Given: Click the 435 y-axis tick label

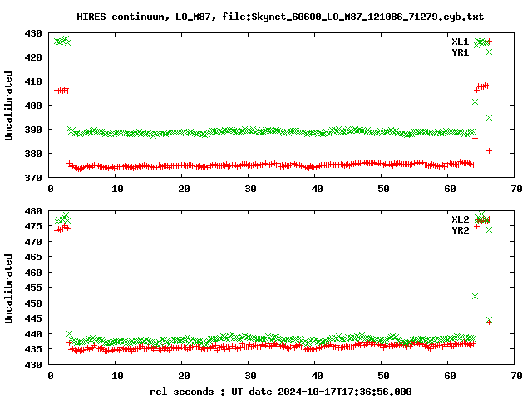Looking at the screenshot, I should (x=33, y=349).
